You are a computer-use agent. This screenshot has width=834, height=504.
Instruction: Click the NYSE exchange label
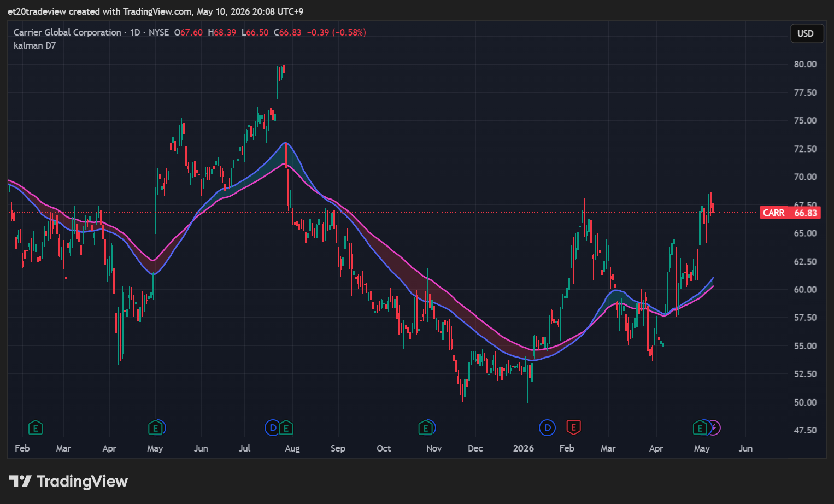[x=158, y=32]
